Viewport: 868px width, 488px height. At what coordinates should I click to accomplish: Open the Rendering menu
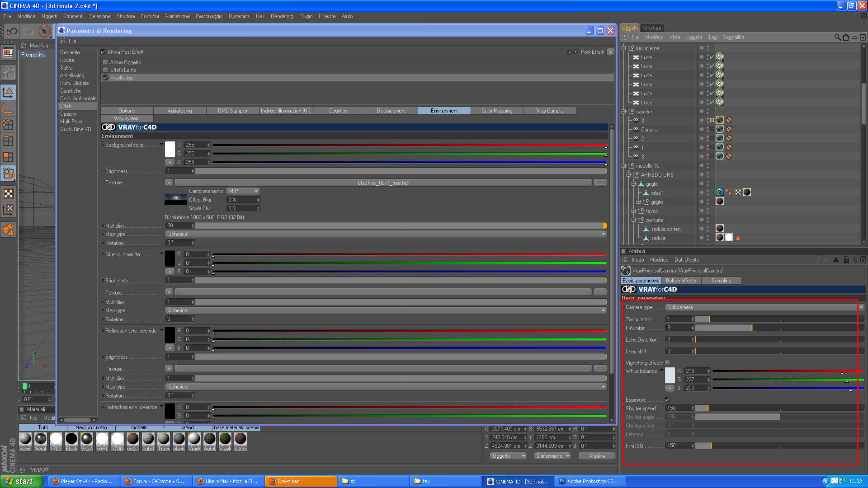[x=282, y=16]
